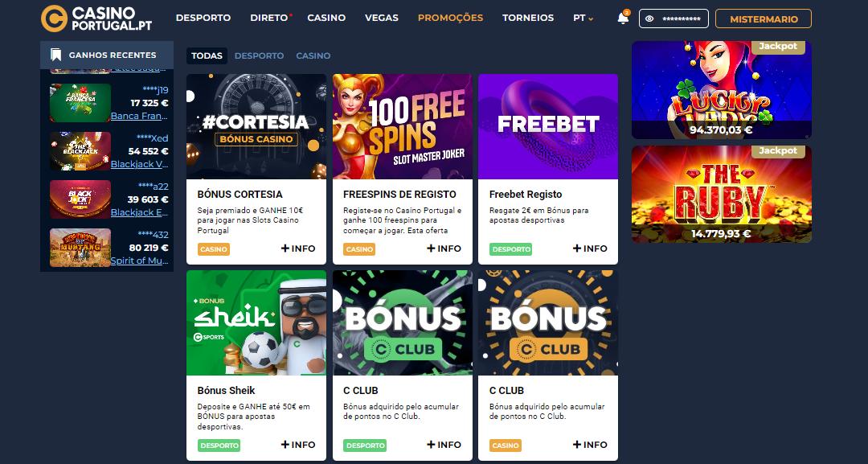The width and height of the screenshot is (868, 464).
Task: Show +INFO for Freebet Registo
Action: (x=590, y=248)
